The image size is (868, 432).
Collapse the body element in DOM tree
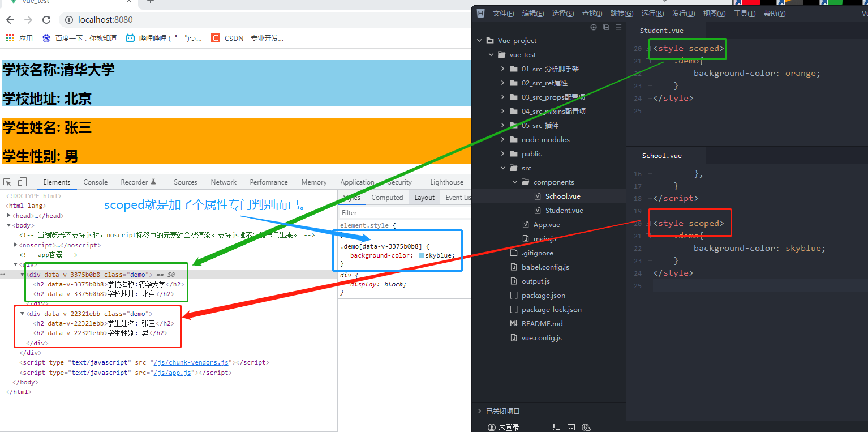pyautogui.click(x=8, y=225)
